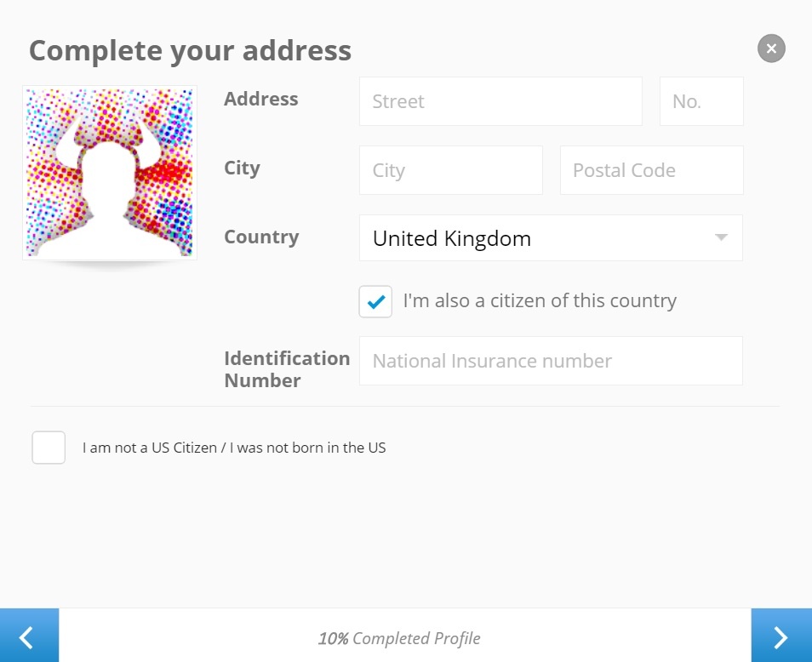This screenshot has width=812, height=662.
Task: Click the 'Complete your address' heading
Action: click(x=189, y=51)
